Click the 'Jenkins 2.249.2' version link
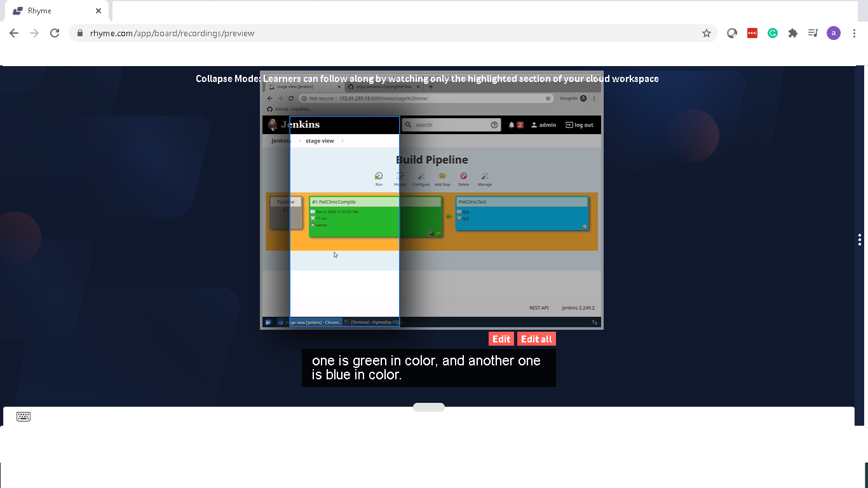This screenshot has height=488, width=868. [578, 308]
